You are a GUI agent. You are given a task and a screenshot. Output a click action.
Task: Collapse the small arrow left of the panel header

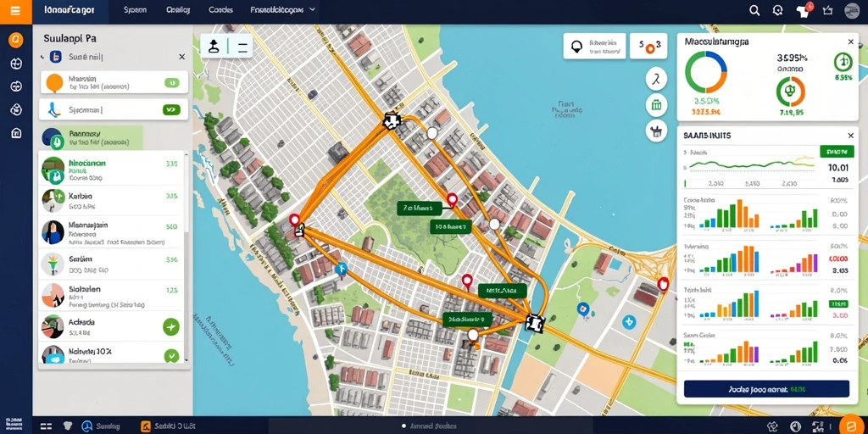pos(42,57)
